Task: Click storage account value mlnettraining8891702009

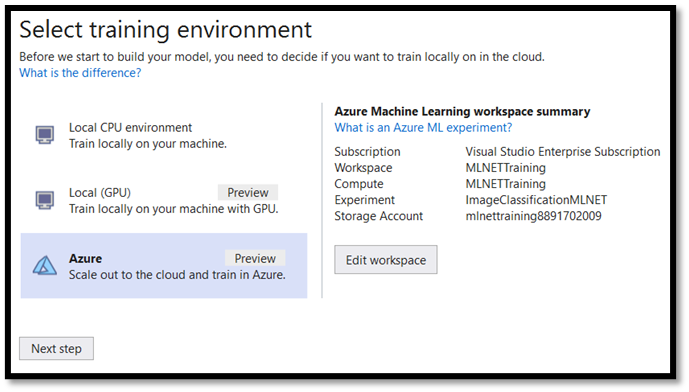Action: click(x=533, y=216)
